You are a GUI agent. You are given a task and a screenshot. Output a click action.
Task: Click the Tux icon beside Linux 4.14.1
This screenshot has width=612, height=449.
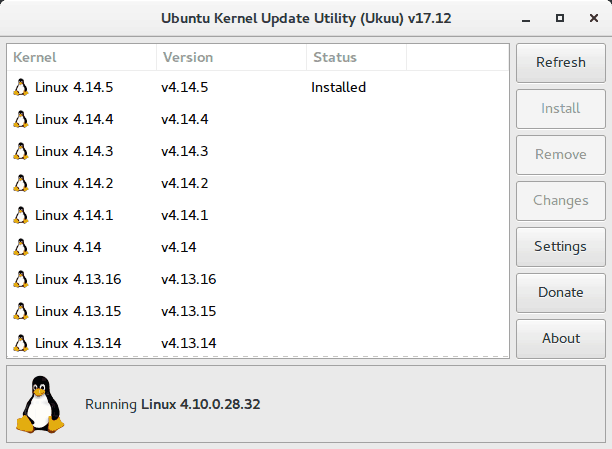(x=20, y=215)
